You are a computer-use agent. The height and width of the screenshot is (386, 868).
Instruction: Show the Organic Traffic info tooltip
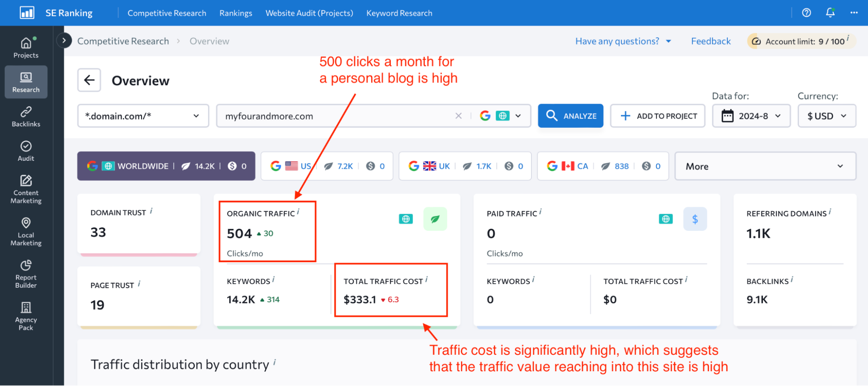(x=298, y=212)
